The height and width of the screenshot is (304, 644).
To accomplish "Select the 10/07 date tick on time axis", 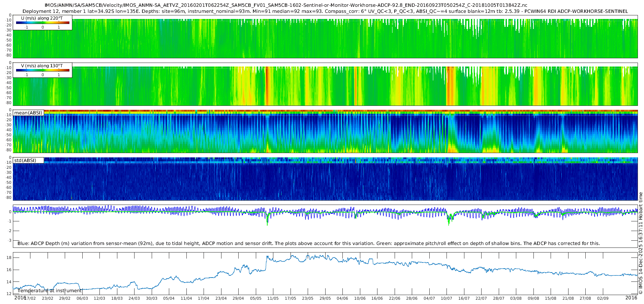I will 446,298.
